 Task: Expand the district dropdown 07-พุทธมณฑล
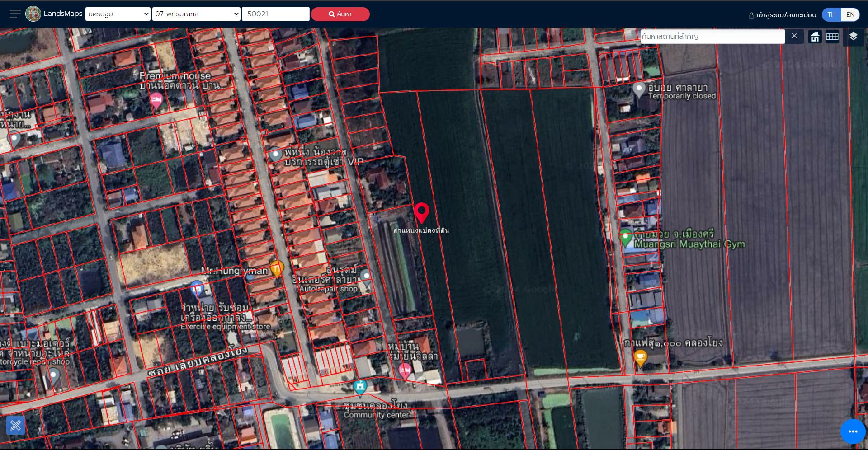[x=196, y=14]
